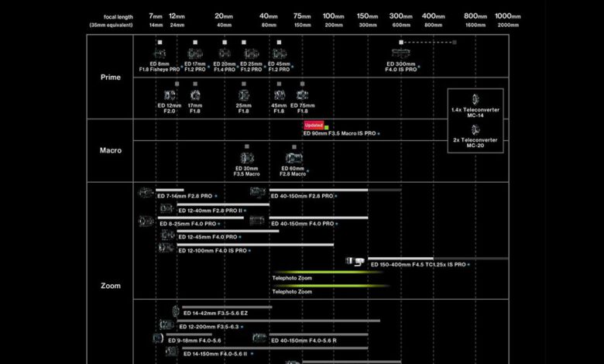This screenshot has height=364, width=604.
Task: Click the ED 9-18mm F4.0-5.6 lens image
Action: (158, 338)
